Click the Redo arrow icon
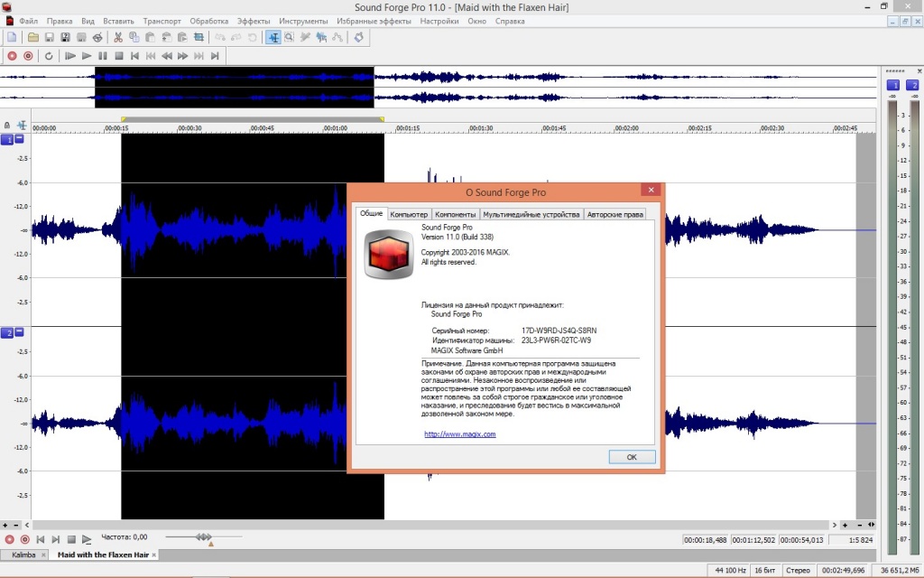This screenshot has width=924, height=578. tap(236, 37)
